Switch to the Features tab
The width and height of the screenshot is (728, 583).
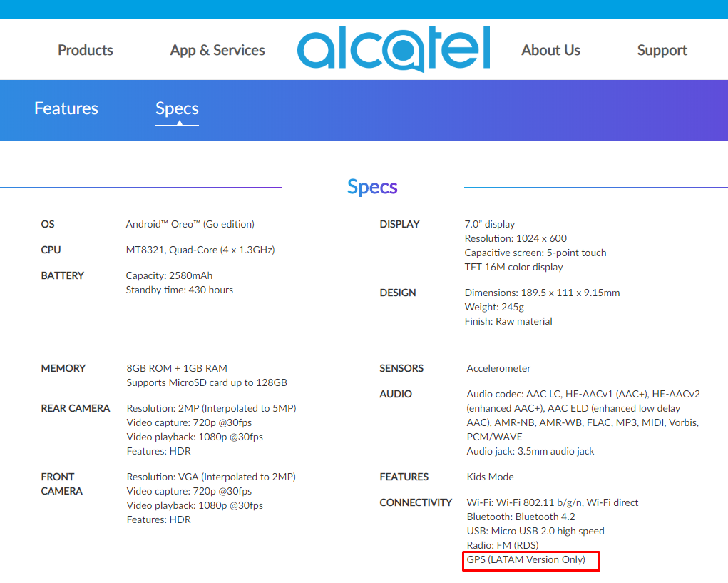click(66, 108)
